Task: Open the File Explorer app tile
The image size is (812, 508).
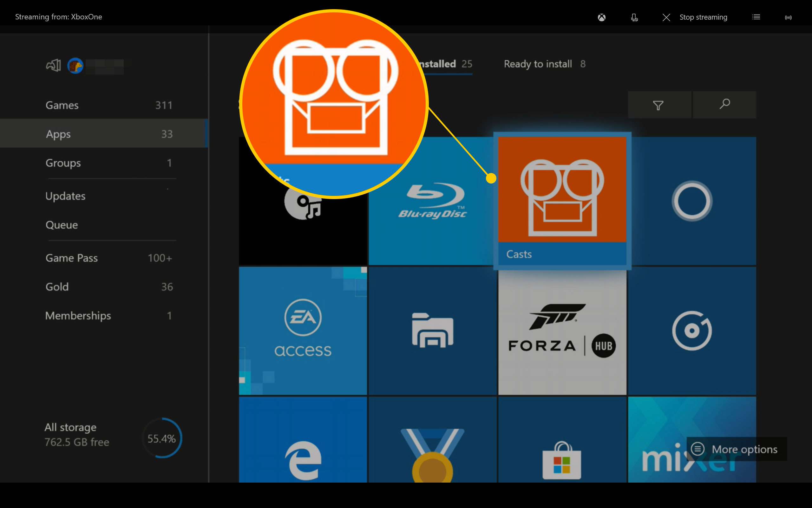Action: 433,331
